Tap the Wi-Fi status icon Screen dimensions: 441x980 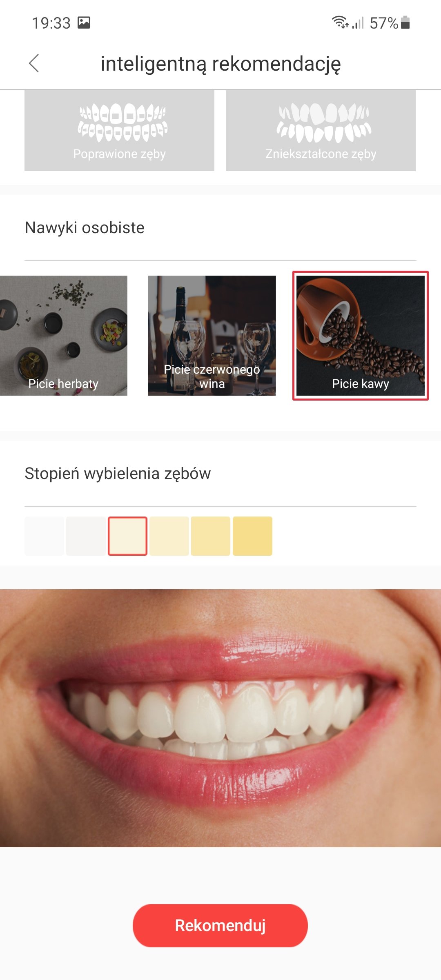click(x=340, y=22)
